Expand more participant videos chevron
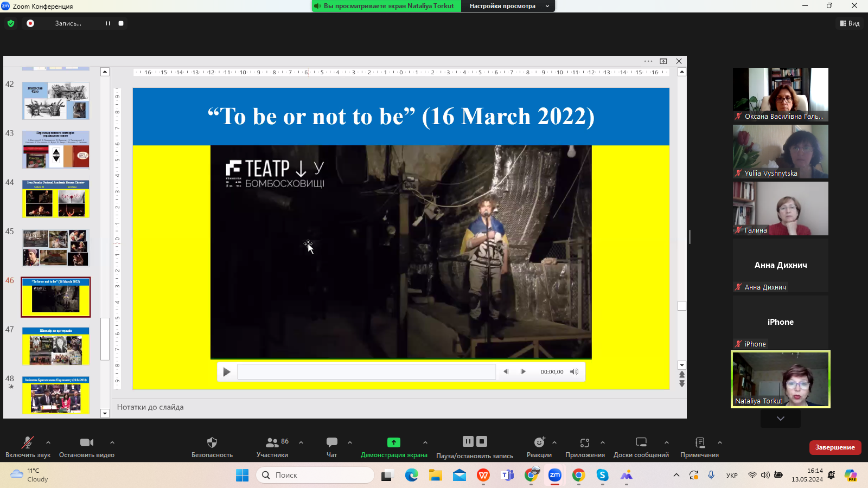Image resolution: width=868 pixels, height=488 pixels. point(780,419)
